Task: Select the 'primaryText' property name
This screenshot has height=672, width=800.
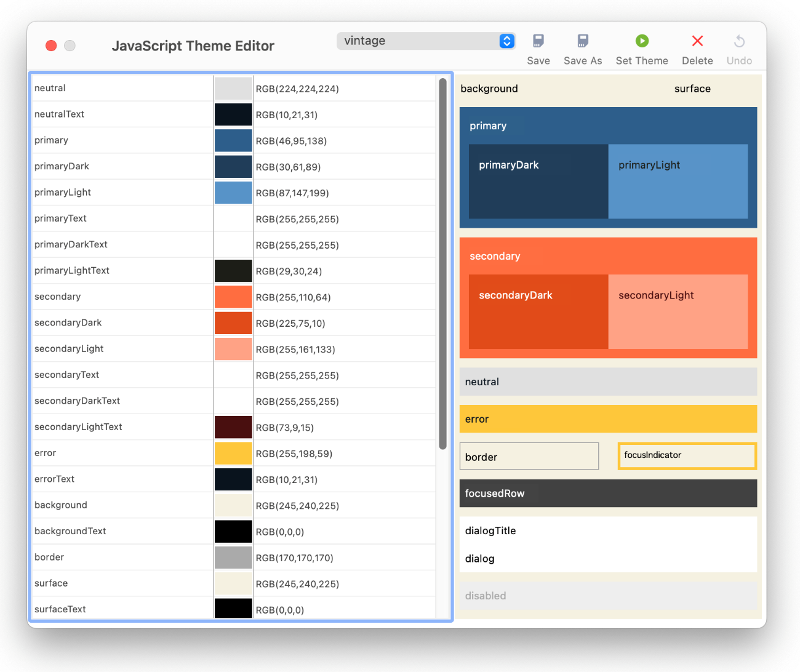Action: 60,218
